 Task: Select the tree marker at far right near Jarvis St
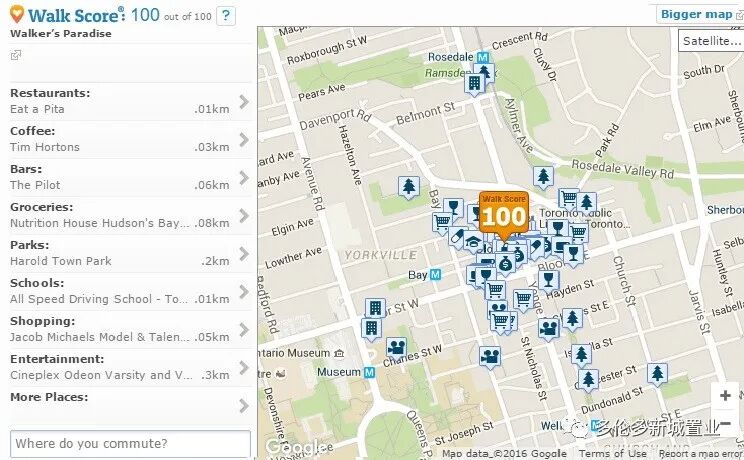pos(657,374)
